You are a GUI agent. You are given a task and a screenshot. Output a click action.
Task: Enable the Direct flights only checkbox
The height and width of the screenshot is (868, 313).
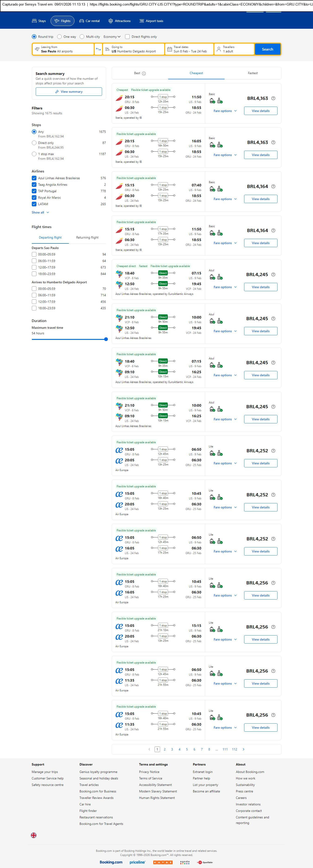point(127,37)
